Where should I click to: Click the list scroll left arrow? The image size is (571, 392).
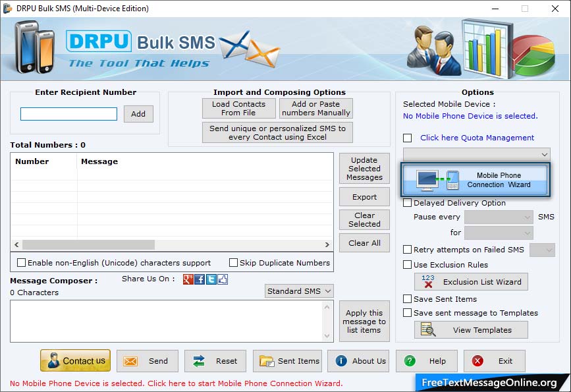tap(16, 244)
